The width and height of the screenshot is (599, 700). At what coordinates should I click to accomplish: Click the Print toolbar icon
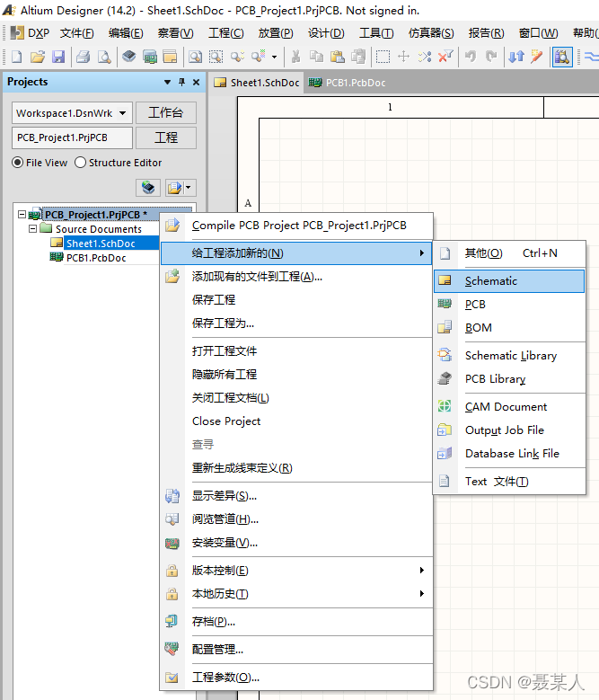(83, 57)
